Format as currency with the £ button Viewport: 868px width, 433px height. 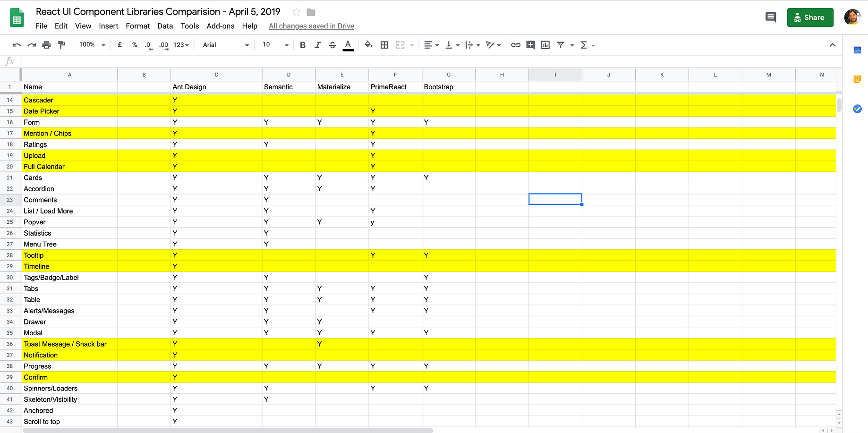tap(120, 45)
